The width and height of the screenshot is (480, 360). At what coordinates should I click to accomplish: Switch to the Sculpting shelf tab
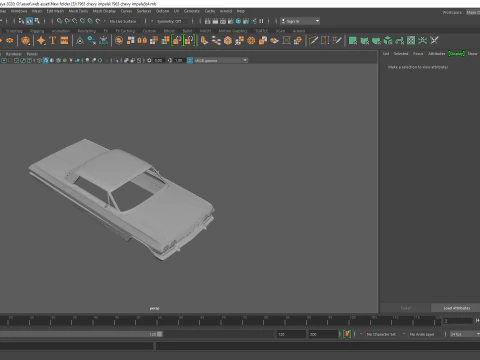(14, 31)
